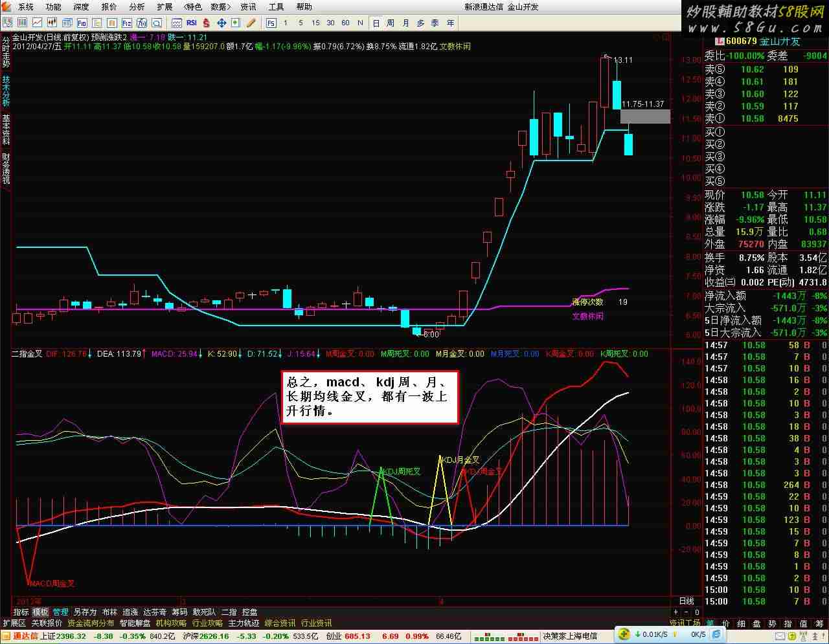Click the 资金流向分布 link

[x=91, y=623]
